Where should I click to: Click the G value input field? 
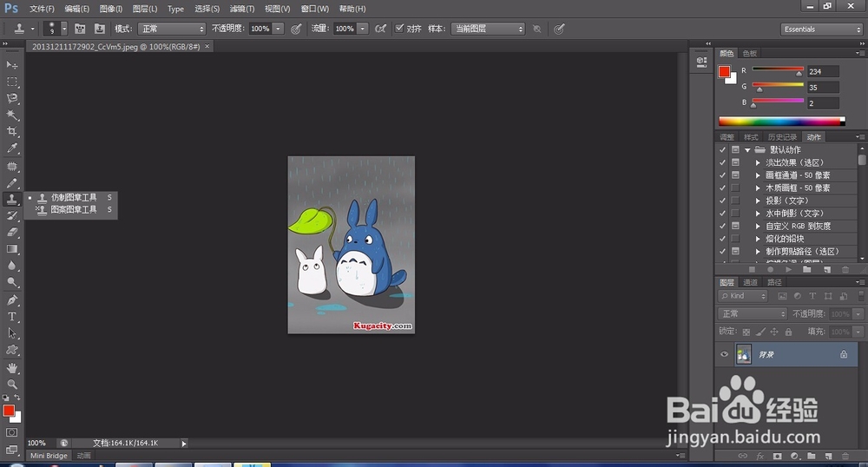click(823, 88)
